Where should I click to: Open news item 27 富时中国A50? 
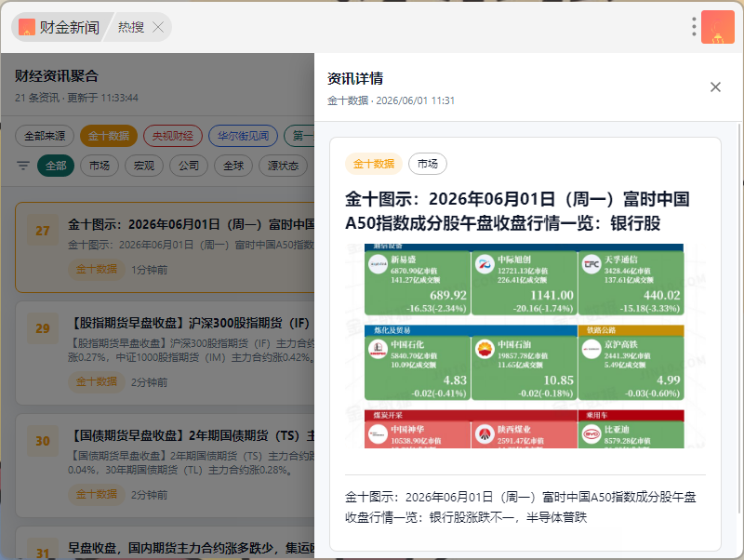tap(165, 247)
